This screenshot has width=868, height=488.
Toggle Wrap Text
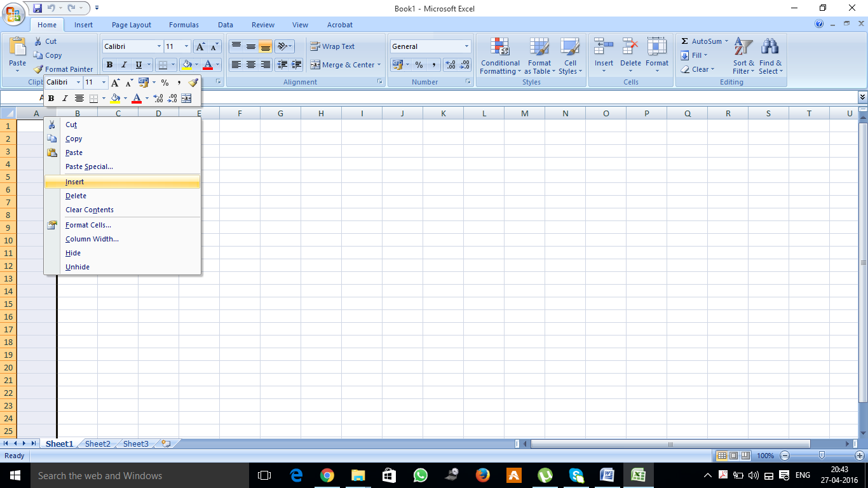pos(332,46)
